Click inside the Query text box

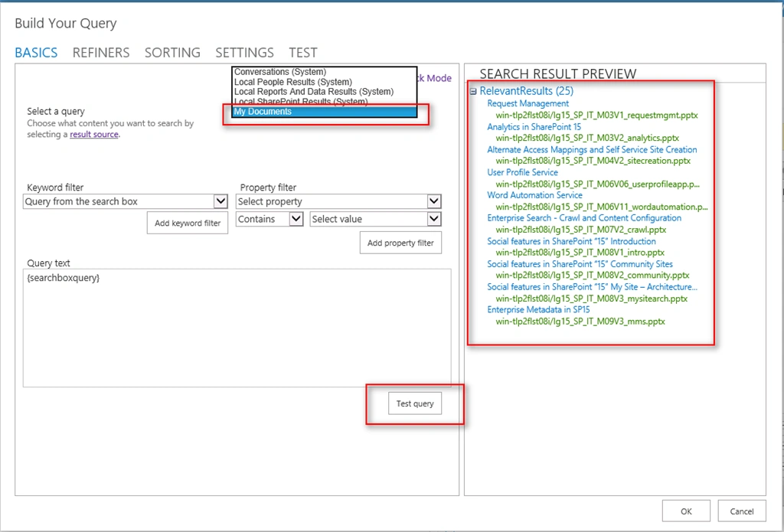pyautogui.click(x=237, y=328)
